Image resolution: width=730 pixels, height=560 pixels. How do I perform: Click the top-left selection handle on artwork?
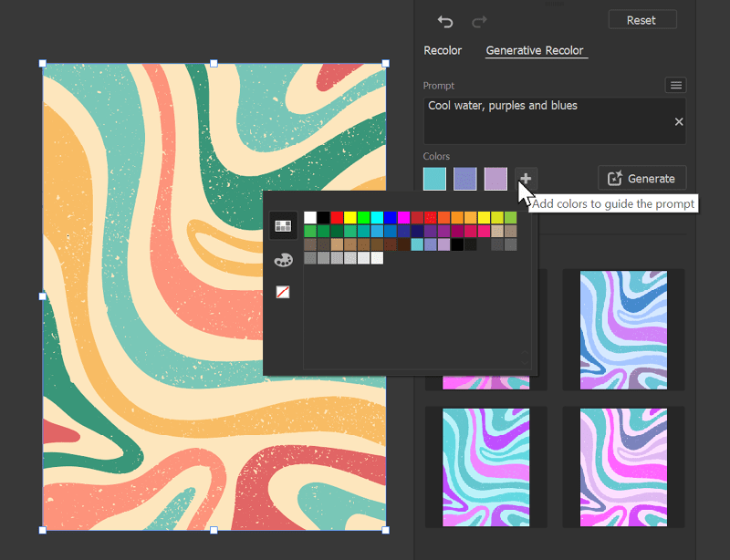tap(42, 63)
